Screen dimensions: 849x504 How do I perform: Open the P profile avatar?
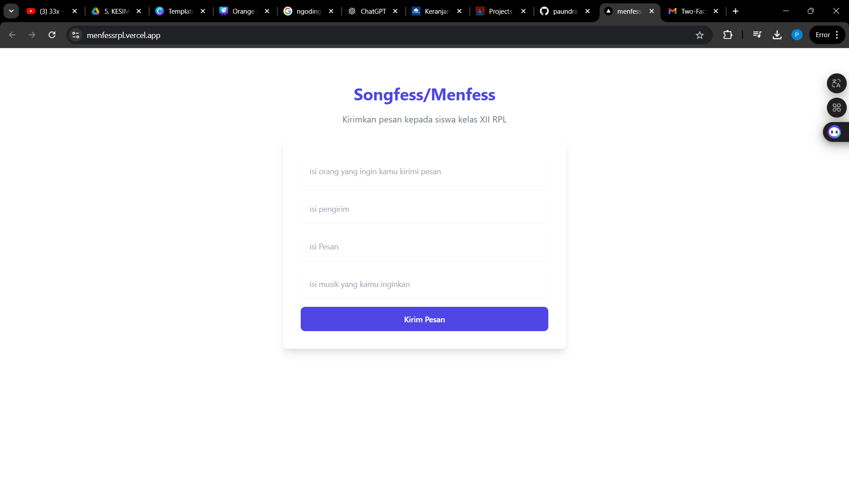coord(797,35)
